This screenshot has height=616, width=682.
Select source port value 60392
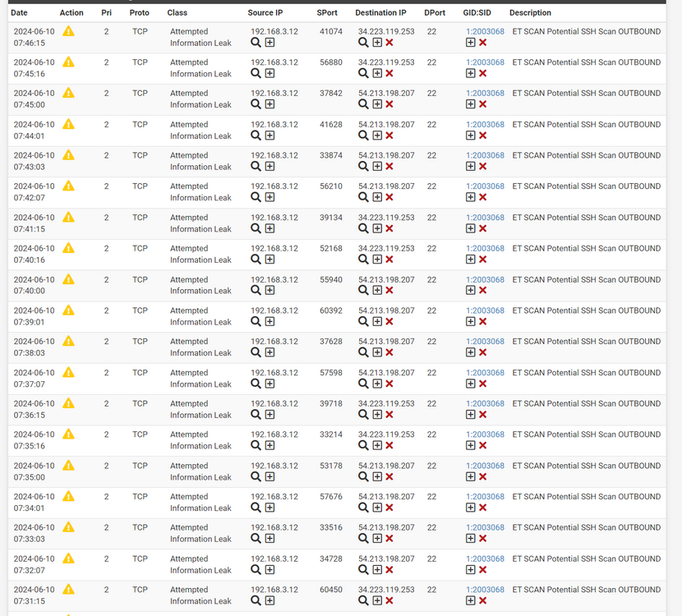[x=331, y=310]
